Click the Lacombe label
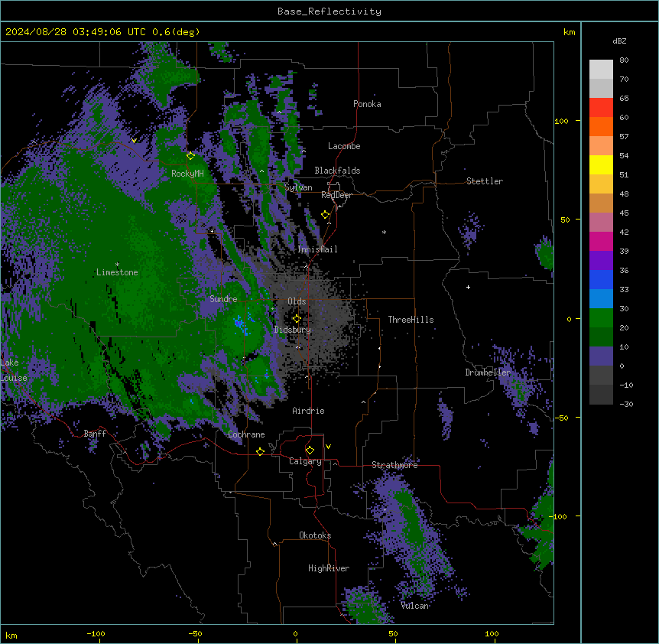Image resolution: width=659 pixels, height=644 pixels. (x=344, y=146)
